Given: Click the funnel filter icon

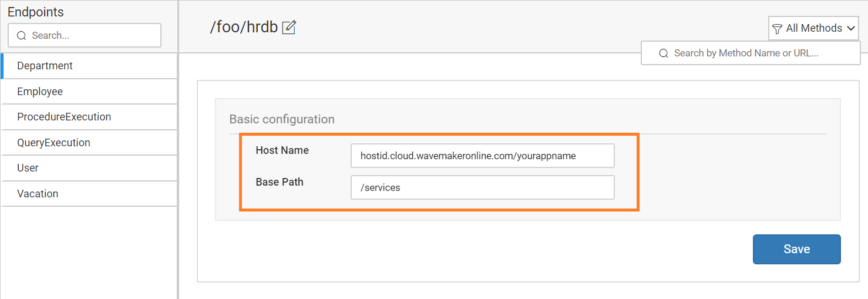Looking at the screenshot, I should [x=777, y=29].
